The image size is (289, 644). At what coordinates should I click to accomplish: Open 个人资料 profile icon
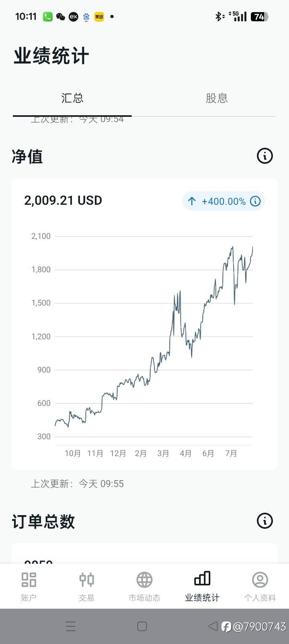click(x=260, y=580)
